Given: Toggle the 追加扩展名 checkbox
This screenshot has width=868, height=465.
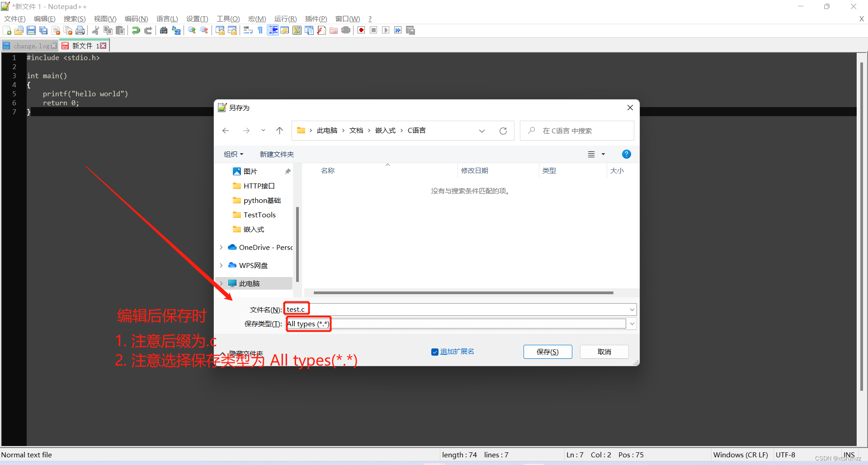Looking at the screenshot, I should (435, 352).
